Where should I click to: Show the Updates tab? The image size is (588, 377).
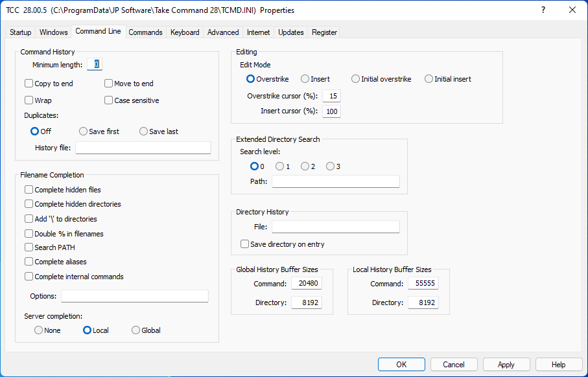point(291,32)
